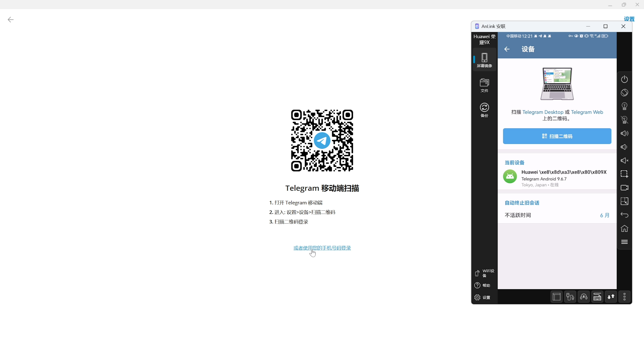The height and width of the screenshot is (362, 644).
Task: Open AnLink three-dot more options menu
Action: pyautogui.click(x=625, y=297)
